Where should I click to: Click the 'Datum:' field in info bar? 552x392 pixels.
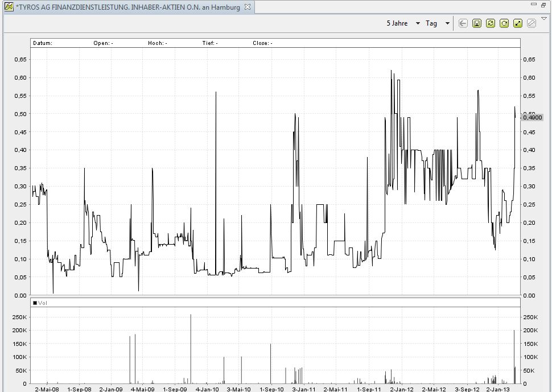coord(43,43)
